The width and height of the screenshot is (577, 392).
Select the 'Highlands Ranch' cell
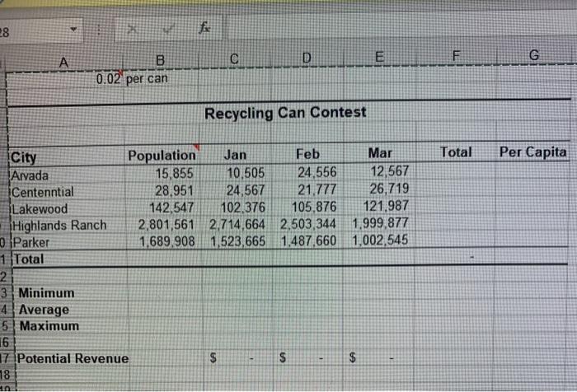coord(69,225)
